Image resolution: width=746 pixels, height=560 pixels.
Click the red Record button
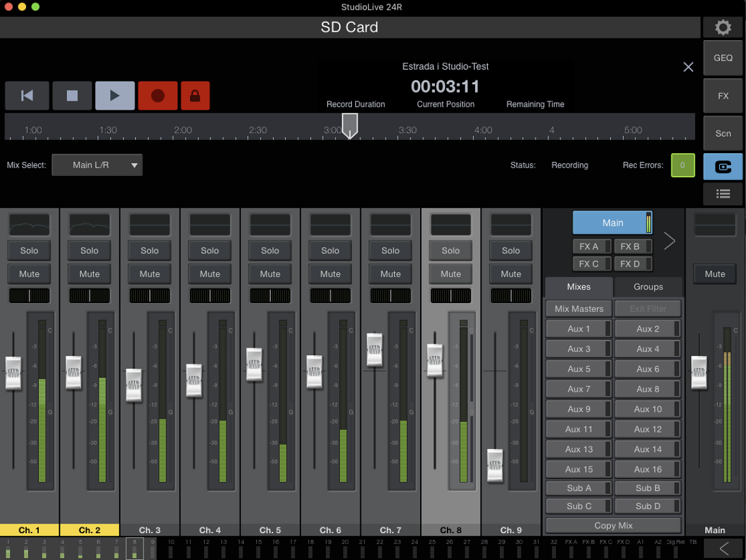pyautogui.click(x=157, y=96)
